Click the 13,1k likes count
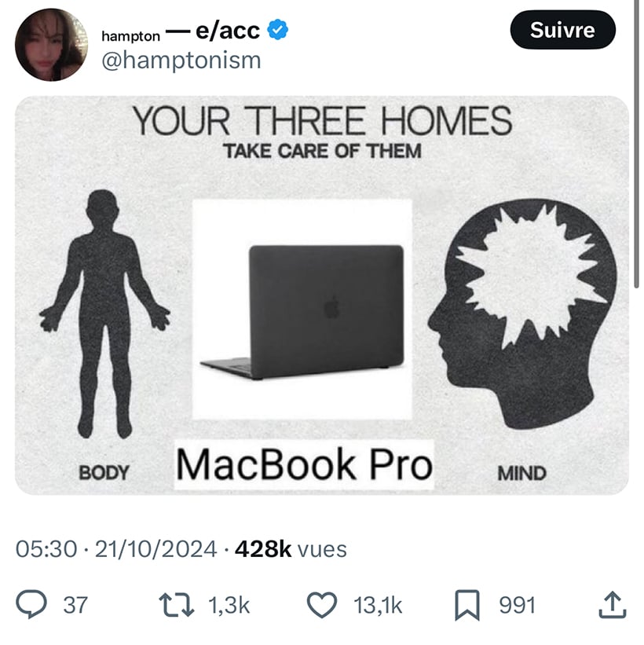 click(378, 605)
